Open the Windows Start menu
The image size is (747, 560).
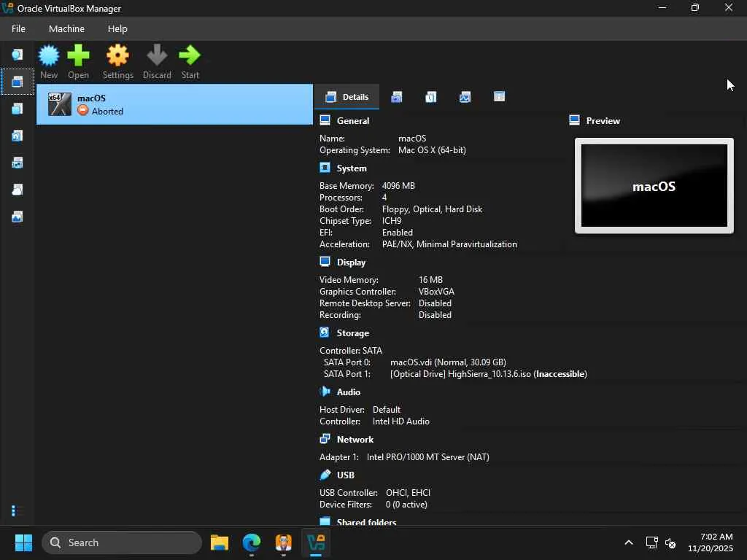[x=23, y=542]
